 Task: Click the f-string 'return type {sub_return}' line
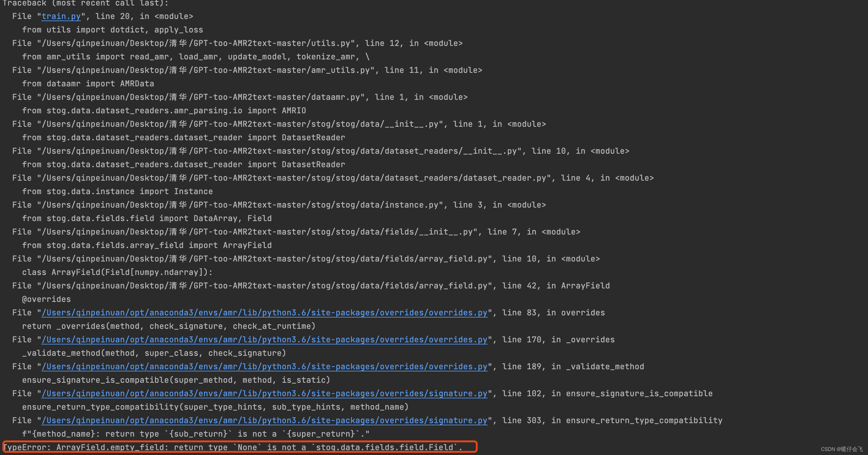tap(196, 434)
